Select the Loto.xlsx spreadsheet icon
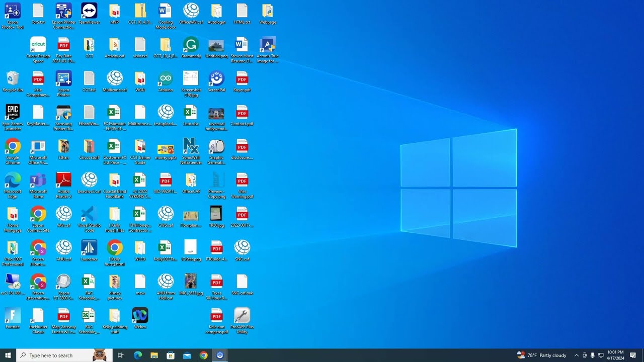The width and height of the screenshot is (644, 362). (191, 115)
